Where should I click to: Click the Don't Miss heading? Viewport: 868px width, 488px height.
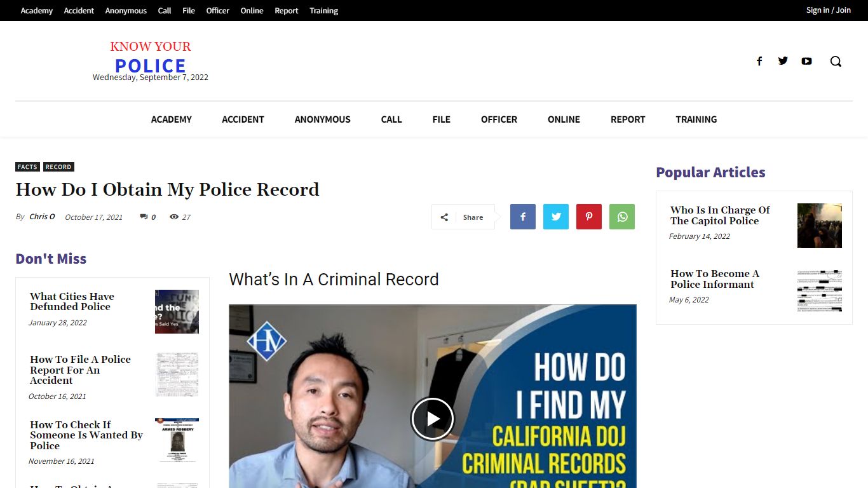51,259
